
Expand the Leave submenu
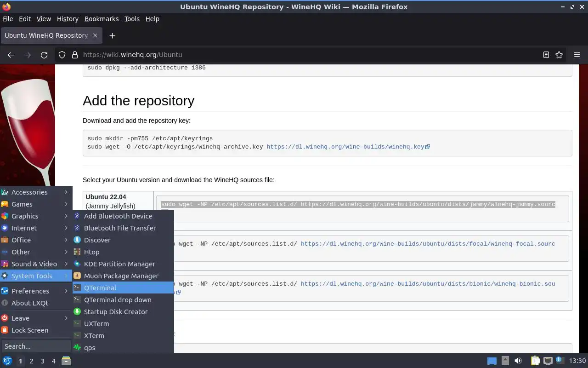[x=36, y=318]
